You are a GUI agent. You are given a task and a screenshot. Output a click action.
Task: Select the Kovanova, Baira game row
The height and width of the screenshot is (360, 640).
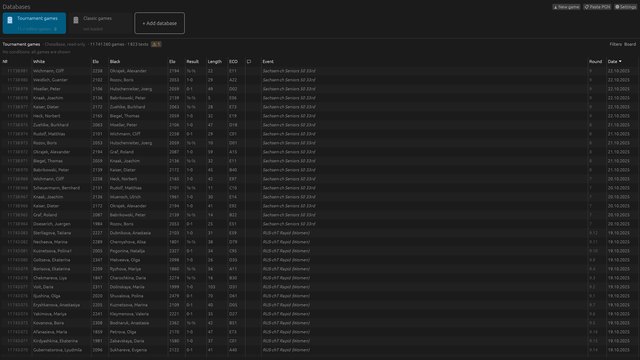(320, 323)
